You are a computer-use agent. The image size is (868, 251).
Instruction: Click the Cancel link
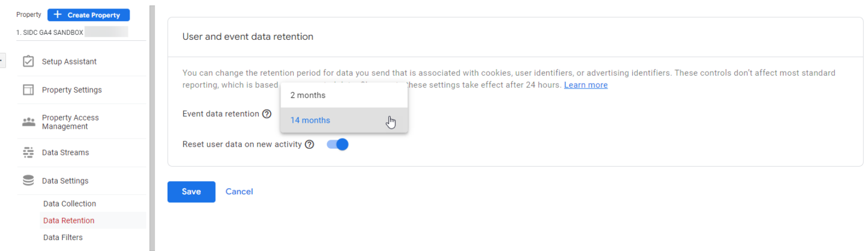[x=239, y=191]
